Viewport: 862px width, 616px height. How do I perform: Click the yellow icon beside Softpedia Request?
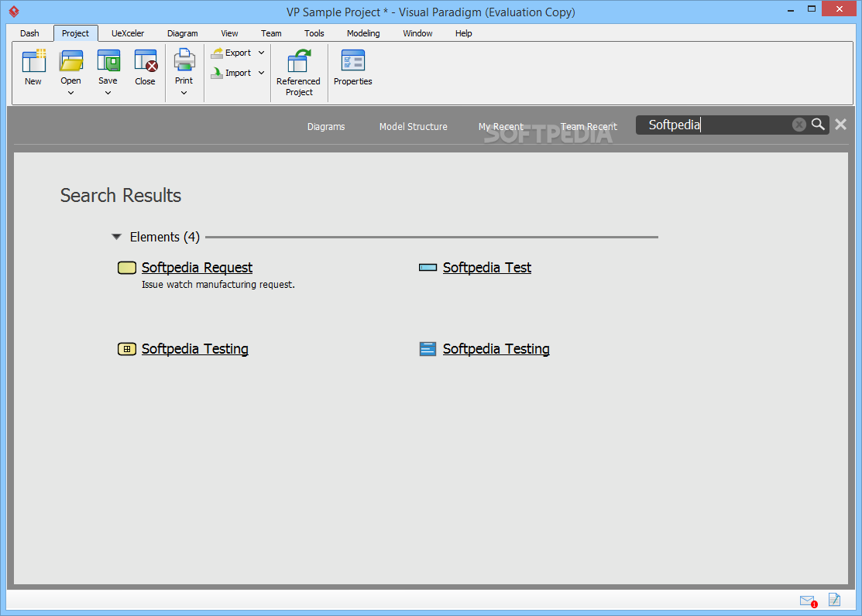(x=127, y=268)
